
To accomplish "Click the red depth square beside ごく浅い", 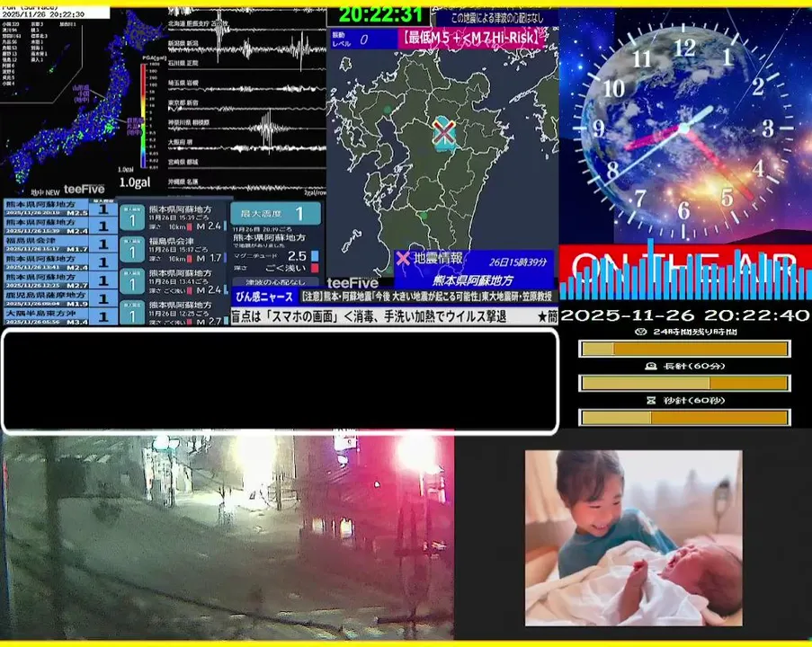I will pos(315,268).
